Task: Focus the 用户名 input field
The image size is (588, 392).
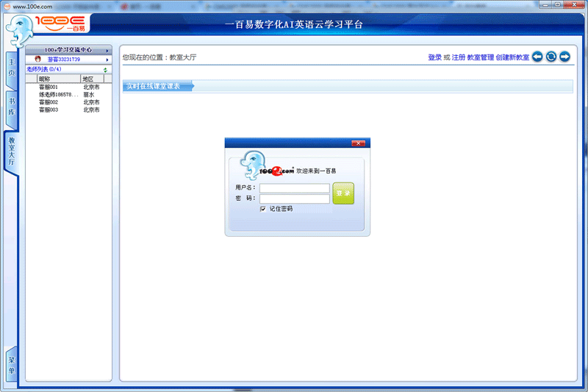Action: point(295,188)
